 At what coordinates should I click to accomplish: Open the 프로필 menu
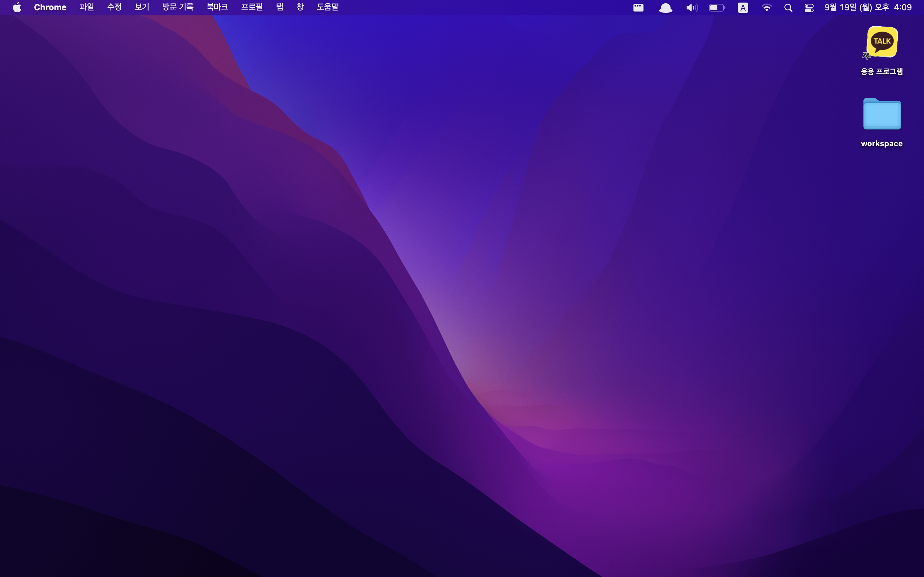point(252,7)
